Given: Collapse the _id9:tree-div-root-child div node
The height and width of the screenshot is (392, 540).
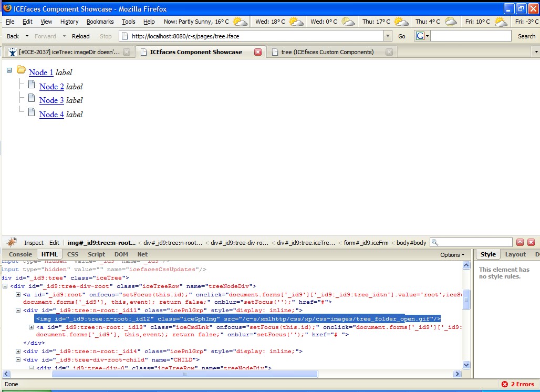Looking at the screenshot, I should pos(18,359).
